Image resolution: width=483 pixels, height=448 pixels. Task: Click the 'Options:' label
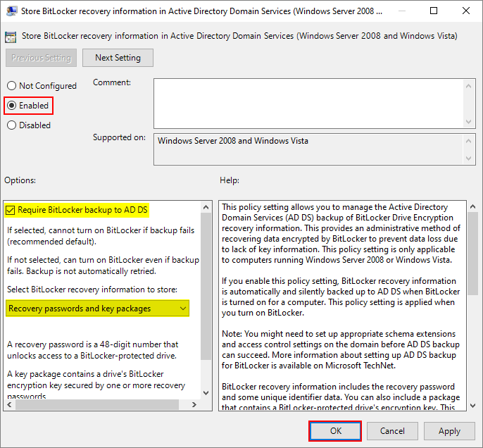pos(20,180)
